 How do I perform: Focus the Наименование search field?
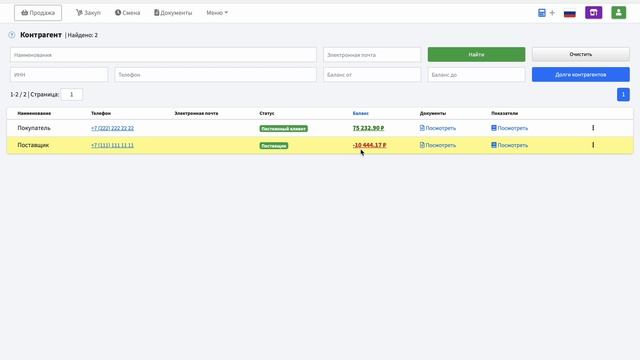(163, 55)
